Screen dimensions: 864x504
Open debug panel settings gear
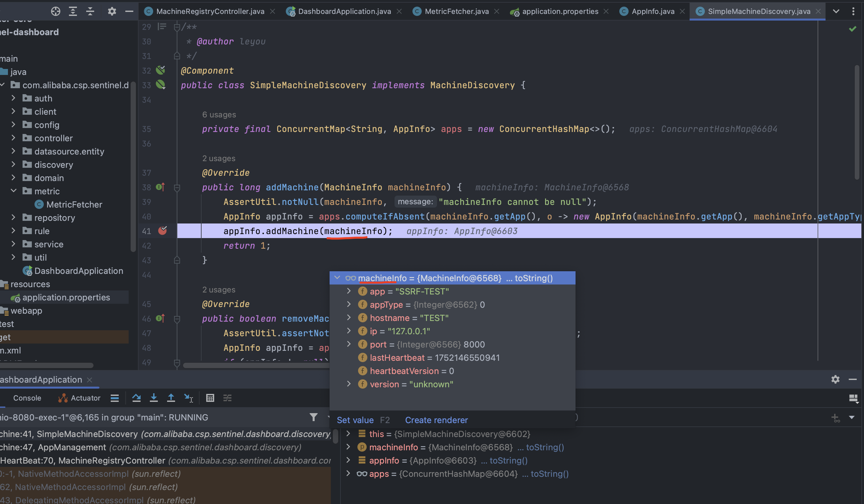point(835,379)
